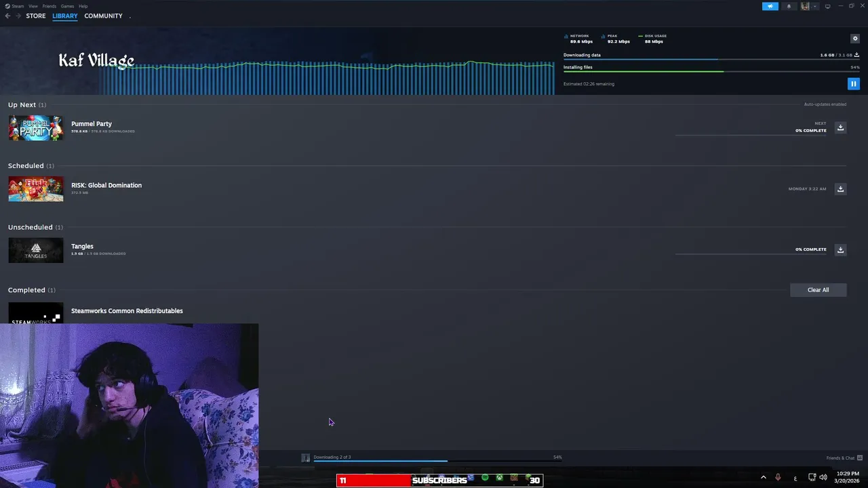Image resolution: width=868 pixels, height=488 pixels.
Task: Enter Big Picture mode monitor icon
Action: click(x=827, y=6)
